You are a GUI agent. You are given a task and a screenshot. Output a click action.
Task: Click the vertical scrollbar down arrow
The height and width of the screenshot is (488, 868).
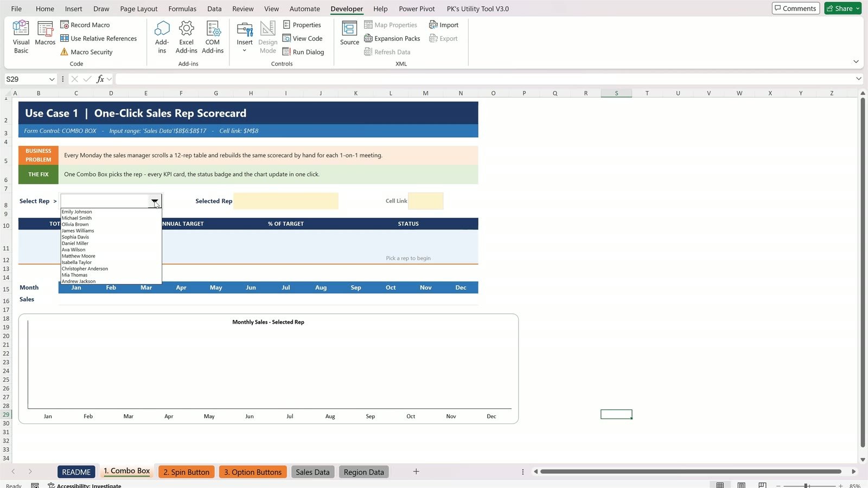(x=863, y=459)
